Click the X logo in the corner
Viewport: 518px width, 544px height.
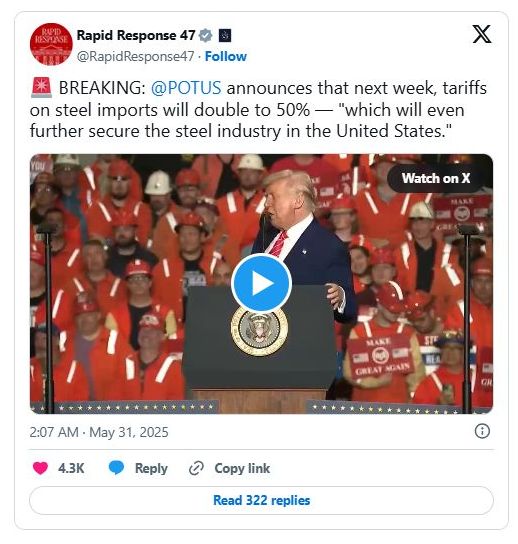pos(482,34)
